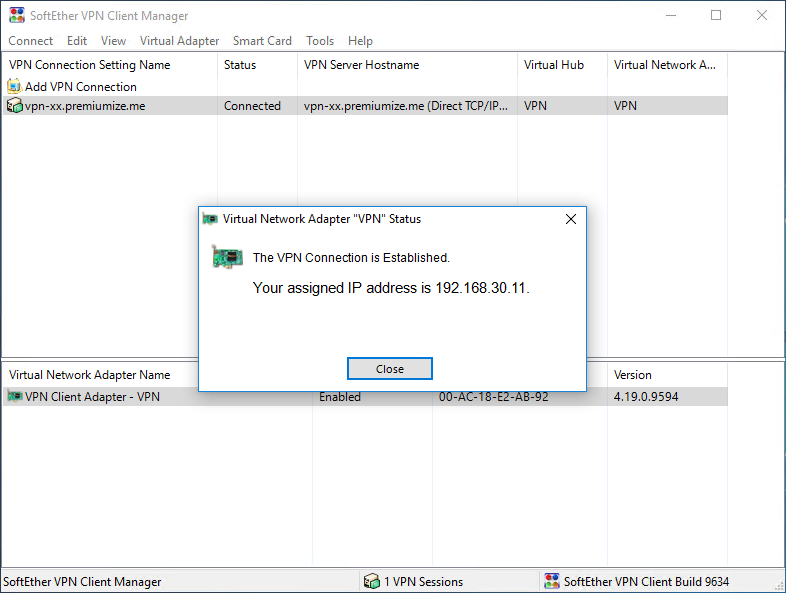
Task: Click the large network adapter icon in the status dialog
Action: (227, 257)
